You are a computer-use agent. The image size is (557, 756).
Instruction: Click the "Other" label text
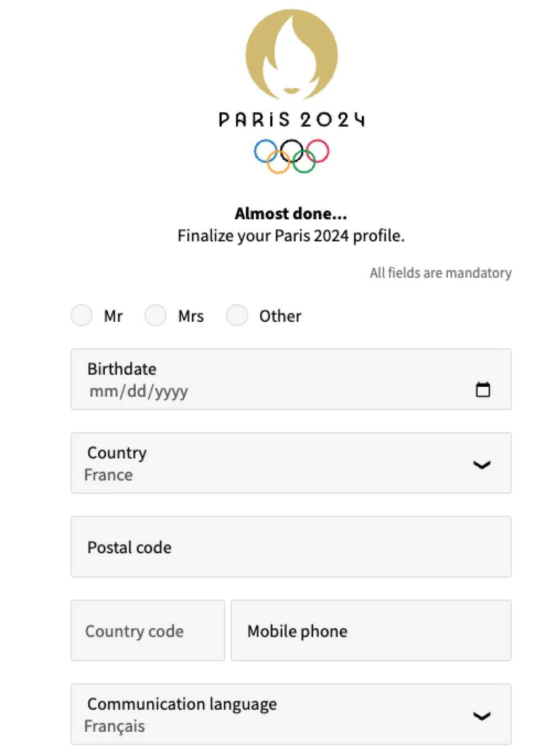point(280,316)
